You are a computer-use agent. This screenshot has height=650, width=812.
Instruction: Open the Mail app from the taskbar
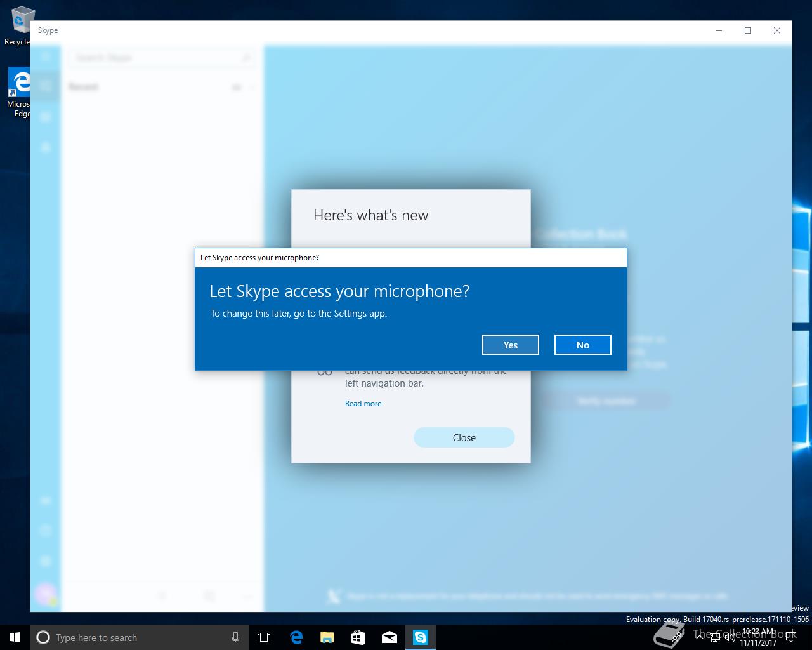(x=390, y=637)
